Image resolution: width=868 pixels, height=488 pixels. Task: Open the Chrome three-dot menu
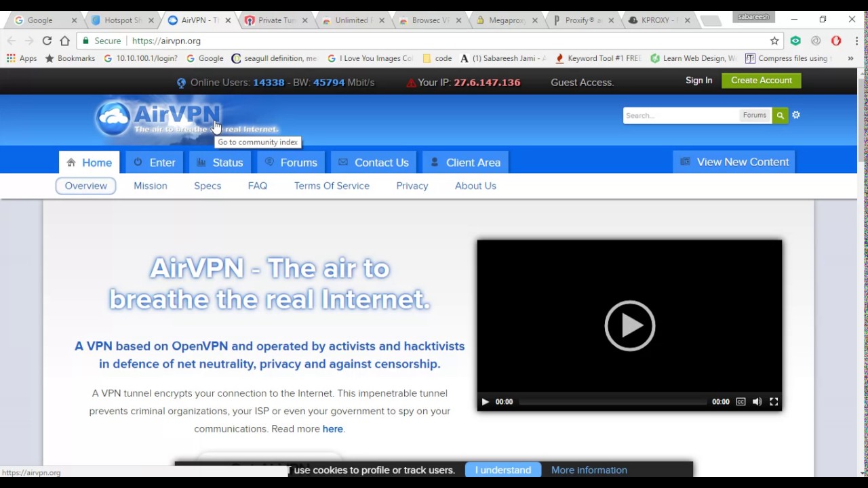coord(856,41)
